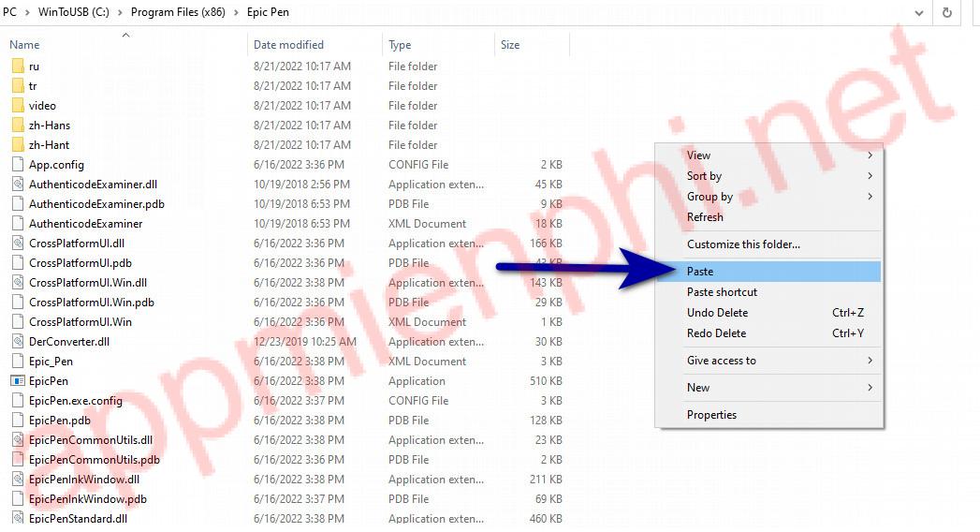This screenshot has height=532, width=980.
Task: Click the EpicPenInkWindow.pdb file icon
Action: [18, 499]
